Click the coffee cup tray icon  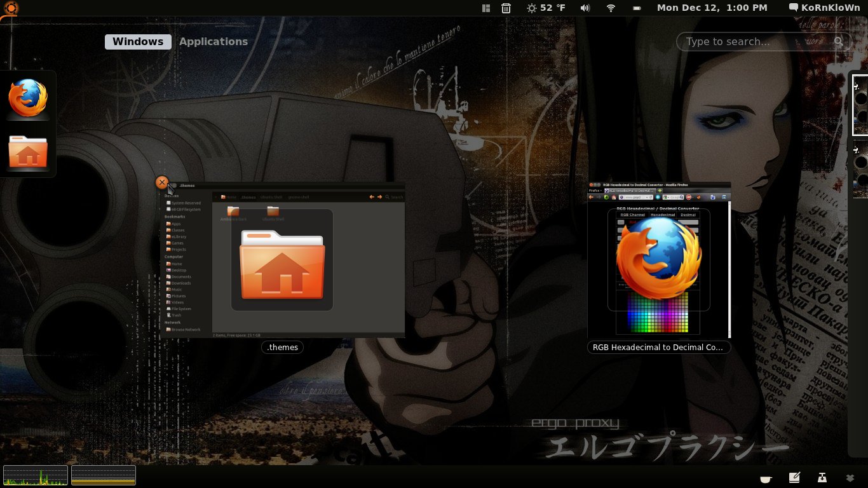pos(766,478)
